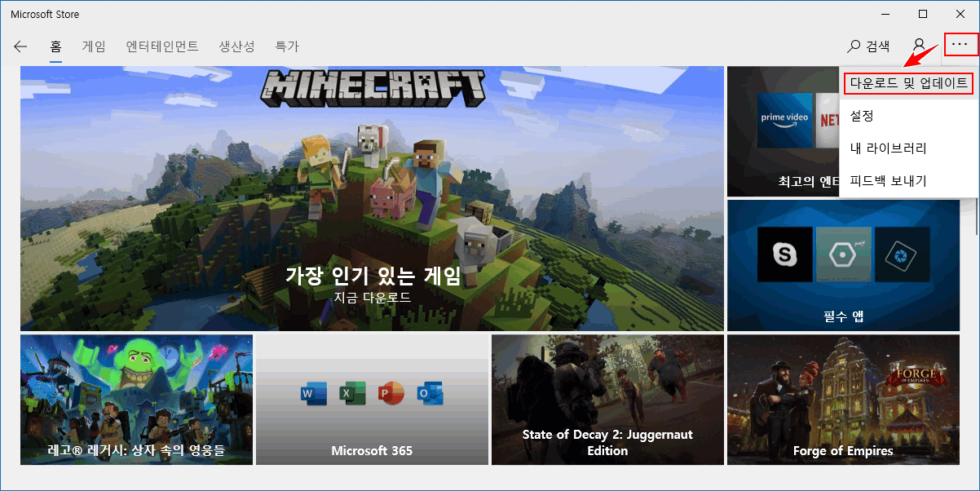Close the Microsoft Store window
The width and height of the screenshot is (980, 491).
960,14
